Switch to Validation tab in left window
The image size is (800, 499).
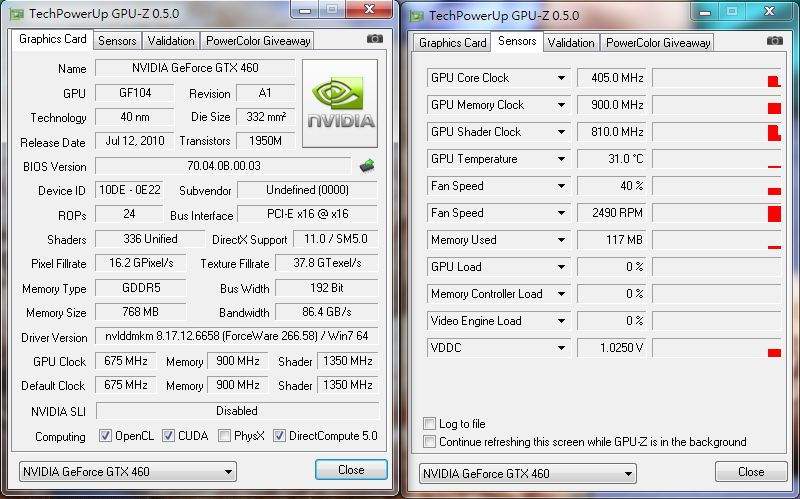pos(171,41)
